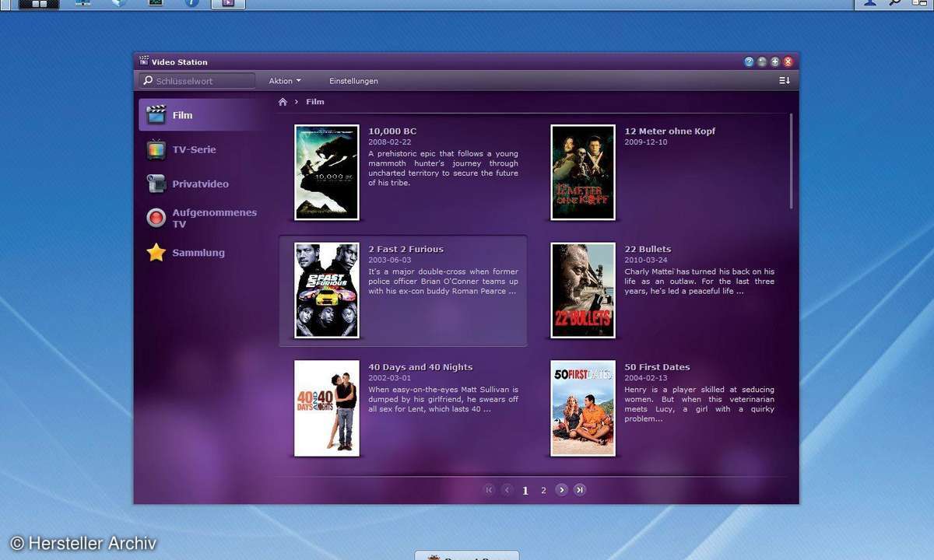Screen dimensions: 934x560
Task: Open the Film category in the sidebar
Action: pyautogui.click(x=204, y=115)
